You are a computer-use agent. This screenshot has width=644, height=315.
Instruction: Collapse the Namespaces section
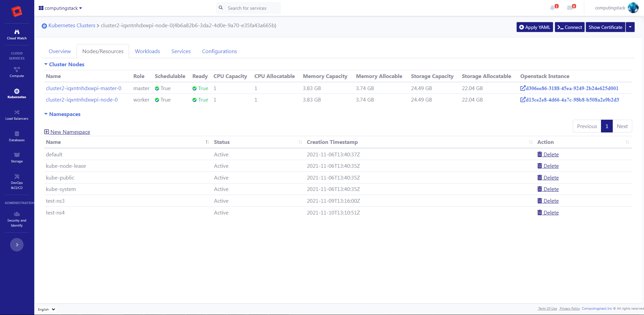click(x=62, y=114)
